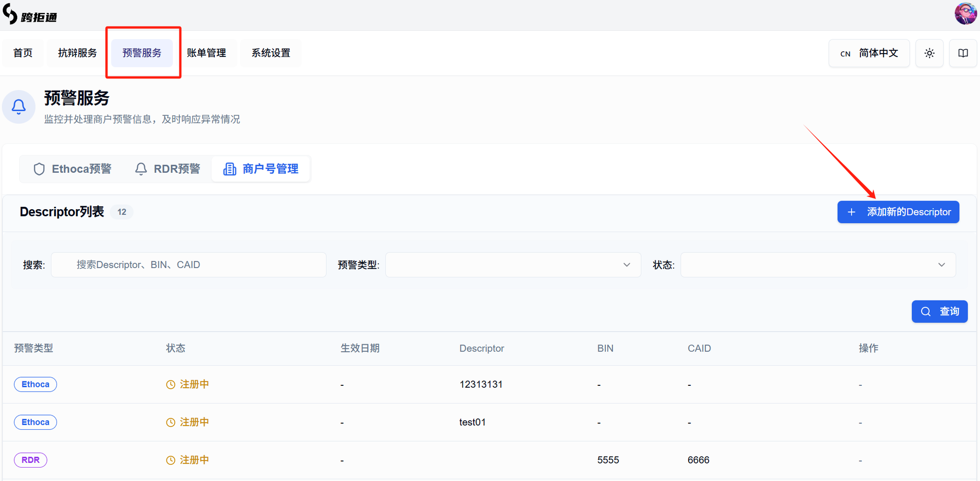Click the Descriptor列表 heading
The image size is (980, 481).
click(62, 212)
